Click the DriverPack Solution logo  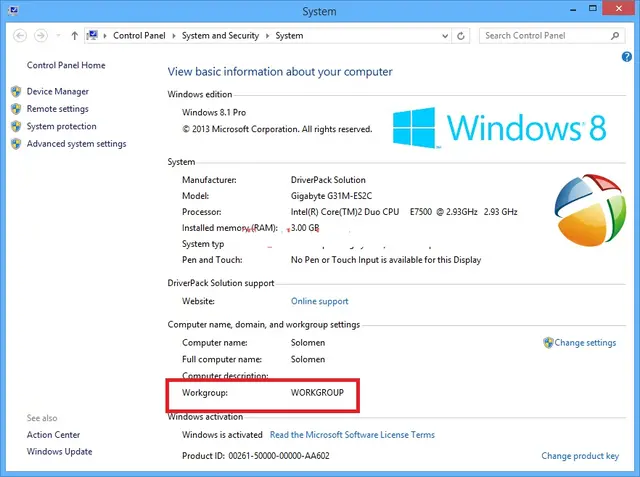[x=589, y=210]
